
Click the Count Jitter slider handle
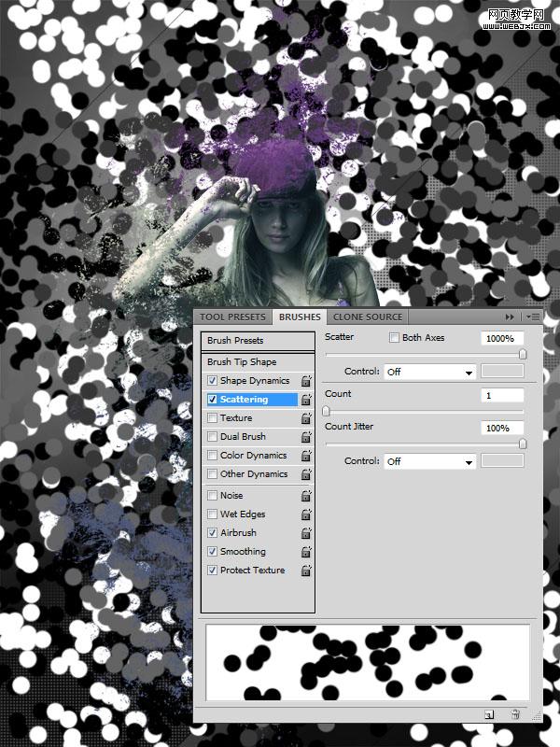pos(523,444)
